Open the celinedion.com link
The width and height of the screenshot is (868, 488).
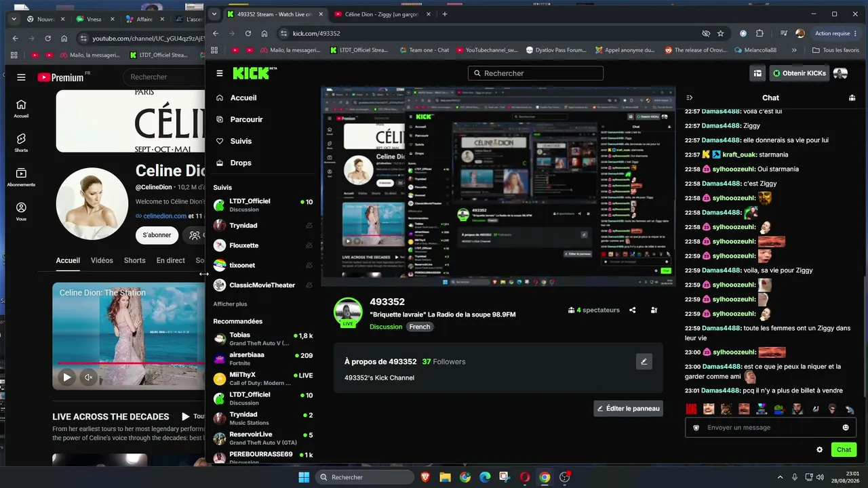[x=165, y=216]
